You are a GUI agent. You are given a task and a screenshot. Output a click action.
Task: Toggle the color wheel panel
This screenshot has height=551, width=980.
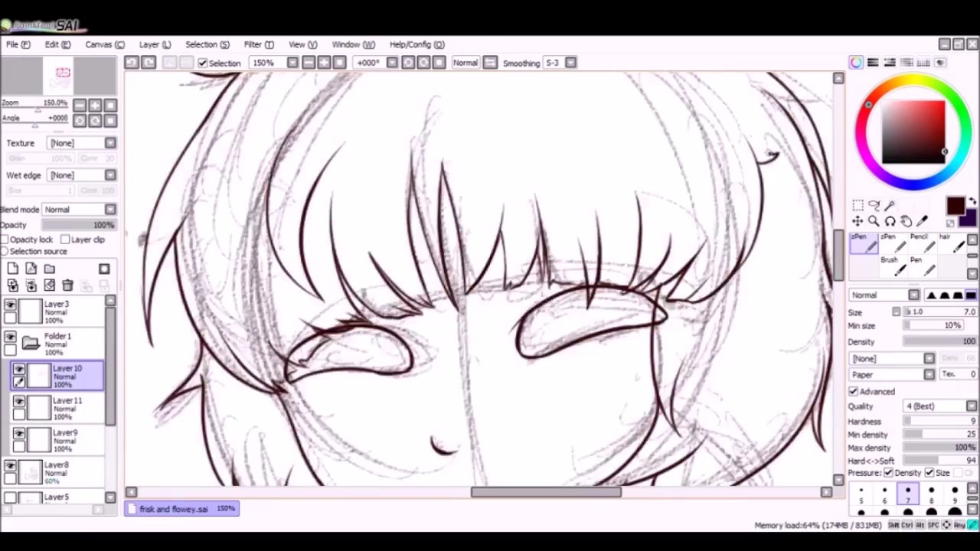856,63
